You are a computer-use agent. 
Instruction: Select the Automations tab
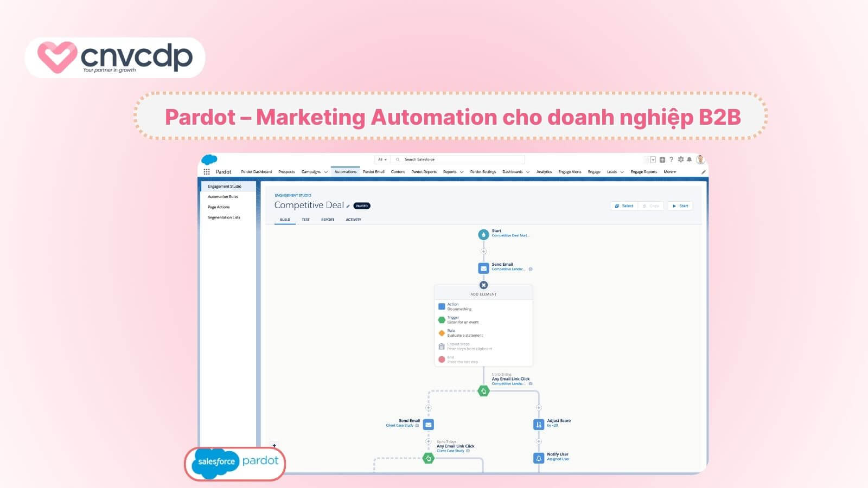(346, 172)
